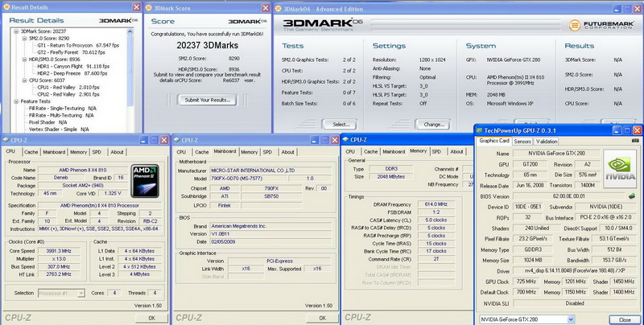Click the Submit Your Results button
This screenshot has height=325, width=644.
pyautogui.click(x=208, y=100)
